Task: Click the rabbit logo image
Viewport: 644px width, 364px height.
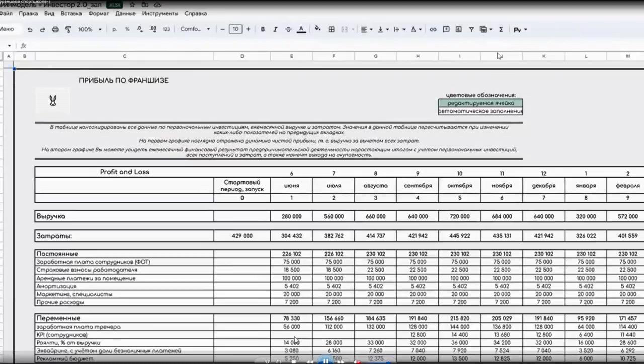Action: tap(53, 101)
